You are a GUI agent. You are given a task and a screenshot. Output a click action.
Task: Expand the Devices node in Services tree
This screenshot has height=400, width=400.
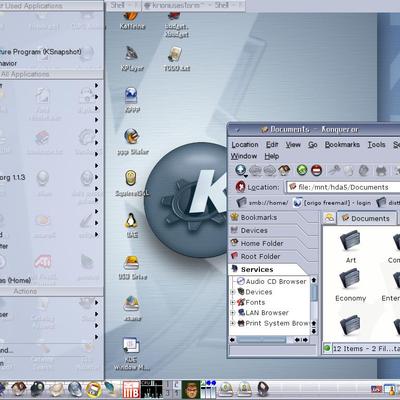click(x=233, y=292)
